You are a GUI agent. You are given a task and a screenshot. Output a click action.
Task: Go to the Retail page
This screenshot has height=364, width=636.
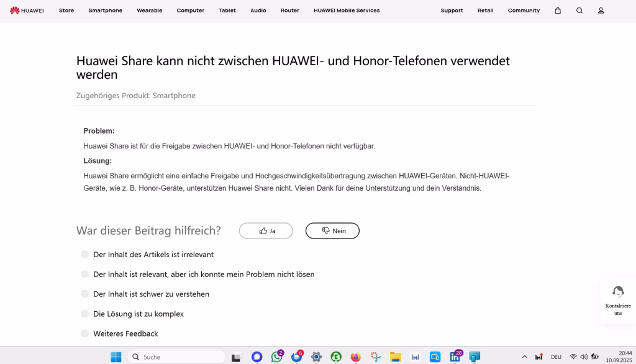point(486,11)
